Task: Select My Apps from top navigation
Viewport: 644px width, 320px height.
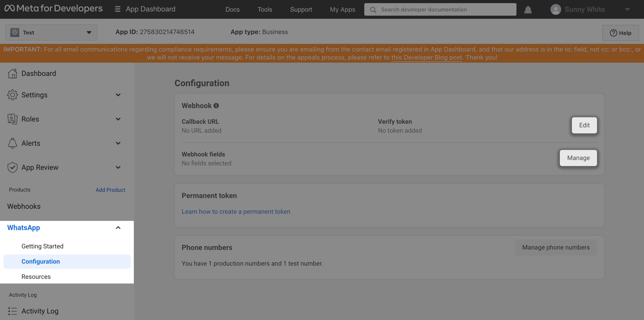Action: [342, 9]
